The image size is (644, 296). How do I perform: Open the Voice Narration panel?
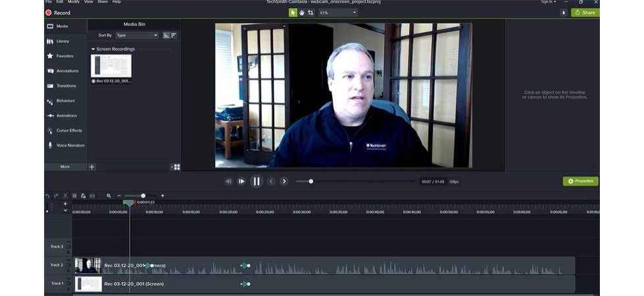66,145
